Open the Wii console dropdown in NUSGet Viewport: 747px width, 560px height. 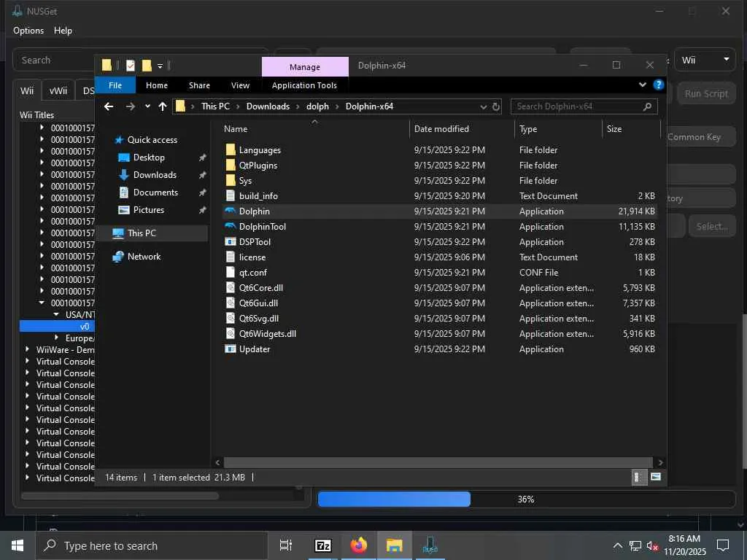(705, 60)
